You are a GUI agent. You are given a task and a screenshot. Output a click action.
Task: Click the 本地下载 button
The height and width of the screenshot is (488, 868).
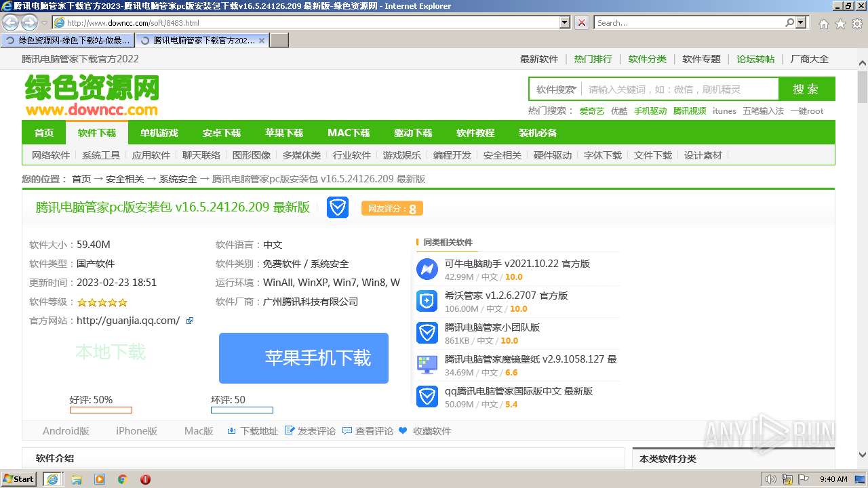111,352
